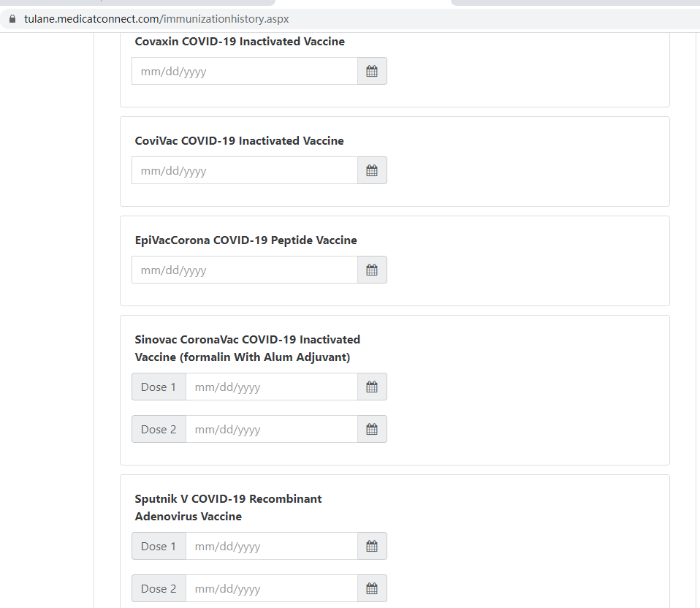The width and height of the screenshot is (700, 608).
Task: Click the Sinovac Dose 2 label
Action: 159,430
